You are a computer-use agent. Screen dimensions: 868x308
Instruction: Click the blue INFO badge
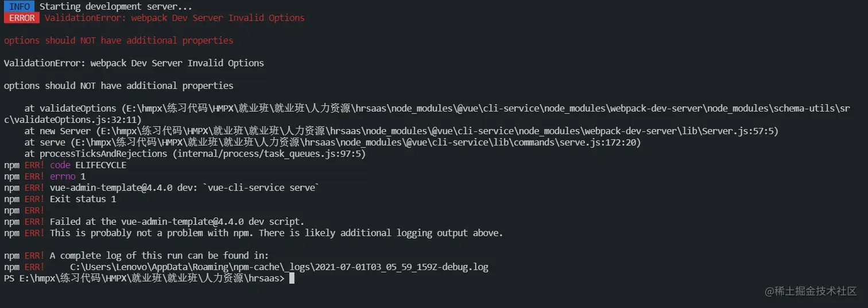coord(20,6)
